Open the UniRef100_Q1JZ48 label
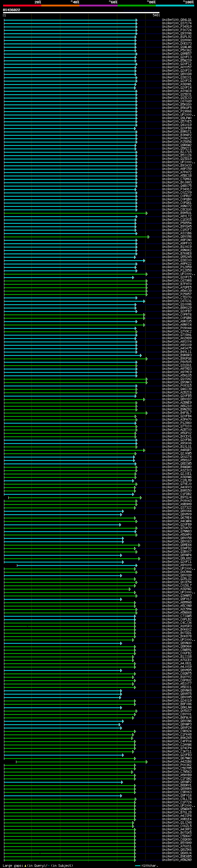197x868 pixels. tap(177, 822)
